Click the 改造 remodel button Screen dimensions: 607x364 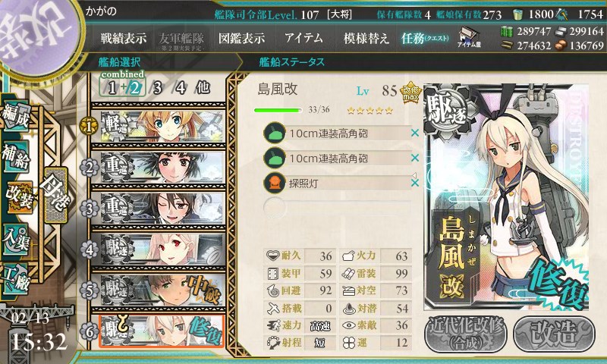click(554, 334)
